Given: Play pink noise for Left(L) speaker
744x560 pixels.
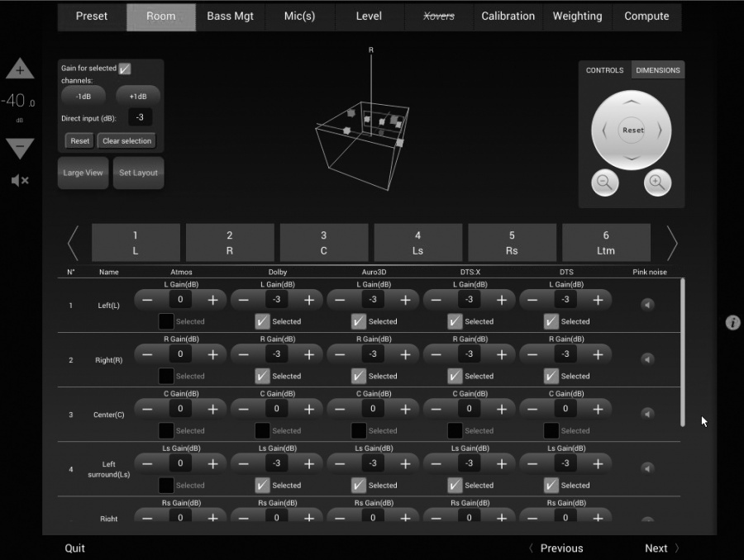Looking at the screenshot, I should pos(647,305).
